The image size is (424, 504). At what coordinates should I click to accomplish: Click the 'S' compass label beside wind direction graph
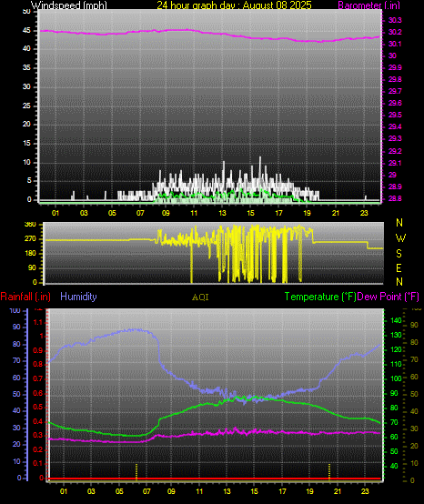[x=399, y=254]
